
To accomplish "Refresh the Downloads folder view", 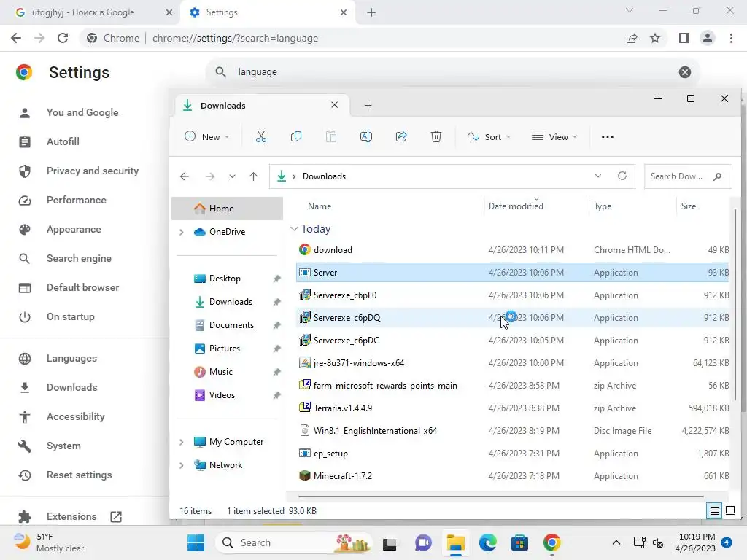I will [622, 176].
